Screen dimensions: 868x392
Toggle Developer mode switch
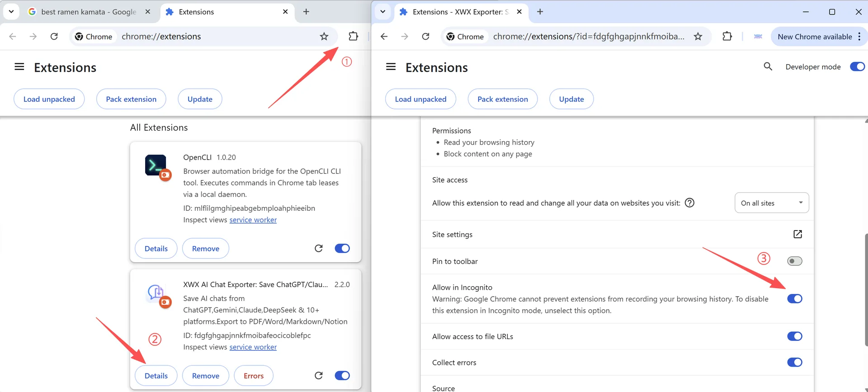point(857,66)
